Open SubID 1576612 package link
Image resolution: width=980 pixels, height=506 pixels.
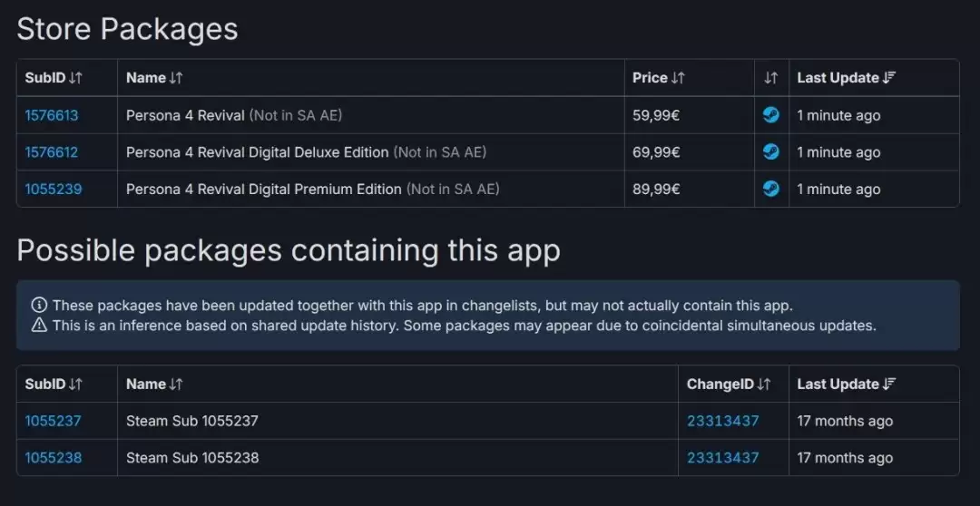pos(52,152)
